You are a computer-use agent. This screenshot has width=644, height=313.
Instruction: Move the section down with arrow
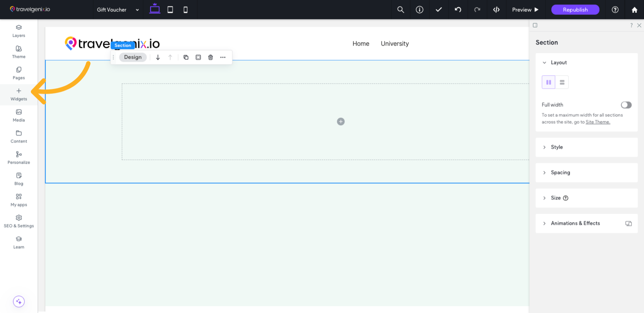click(158, 57)
